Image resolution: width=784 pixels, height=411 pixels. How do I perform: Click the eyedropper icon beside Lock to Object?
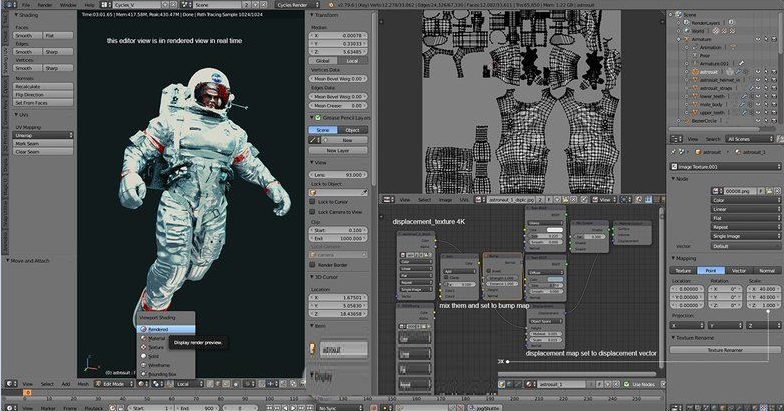tap(365, 192)
